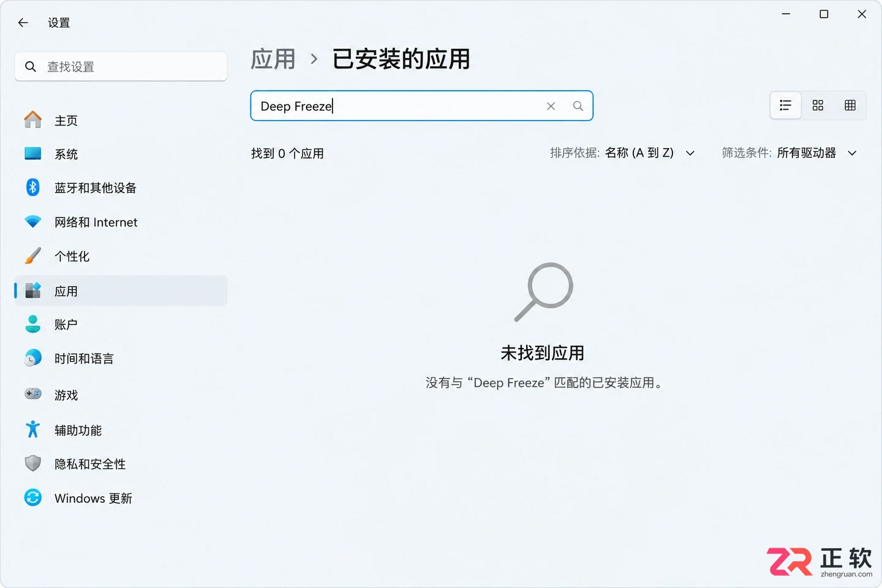Click the clock globe time icon
This screenshot has width=882, height=588.
(x=33, y=358)
